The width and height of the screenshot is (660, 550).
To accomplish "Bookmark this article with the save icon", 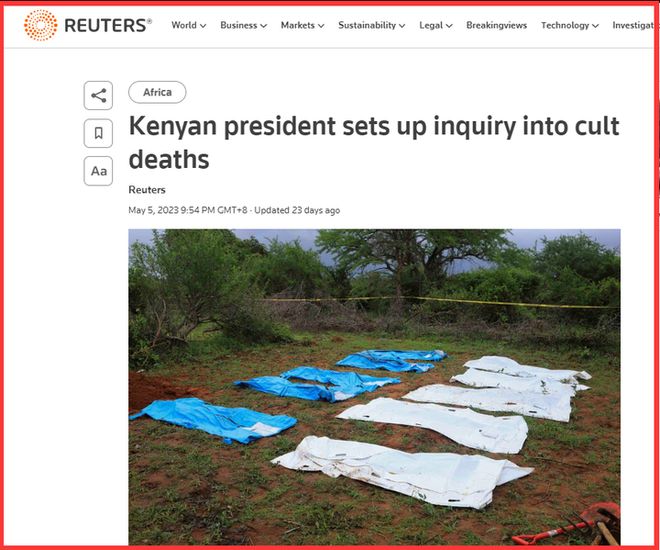I will click(x=98, y=133).
